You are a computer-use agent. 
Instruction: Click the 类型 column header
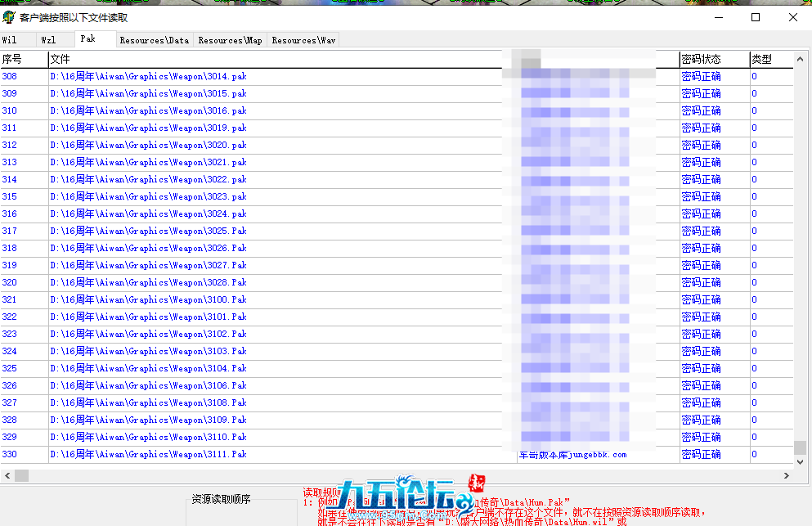coord(771,59)
